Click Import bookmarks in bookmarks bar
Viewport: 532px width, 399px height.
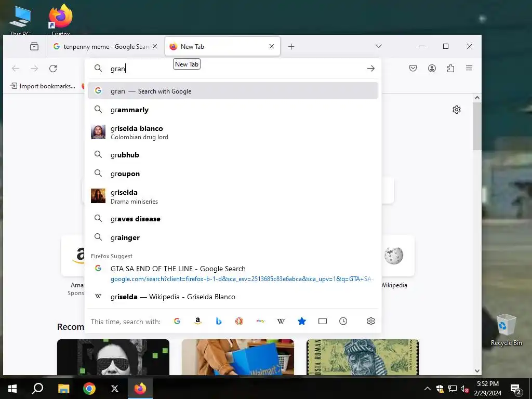pyautogui.click(x=43, y=86)
